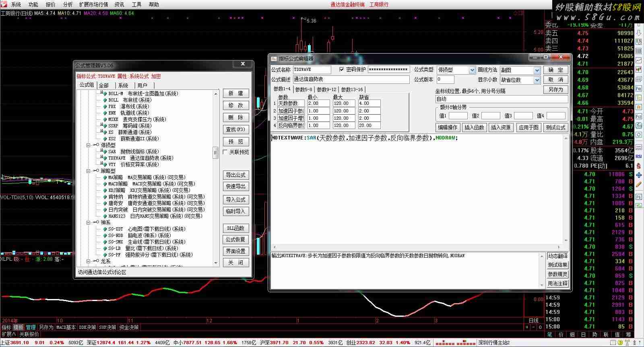Toggle the 密码保护 checkbox

[x=342, y=69]
